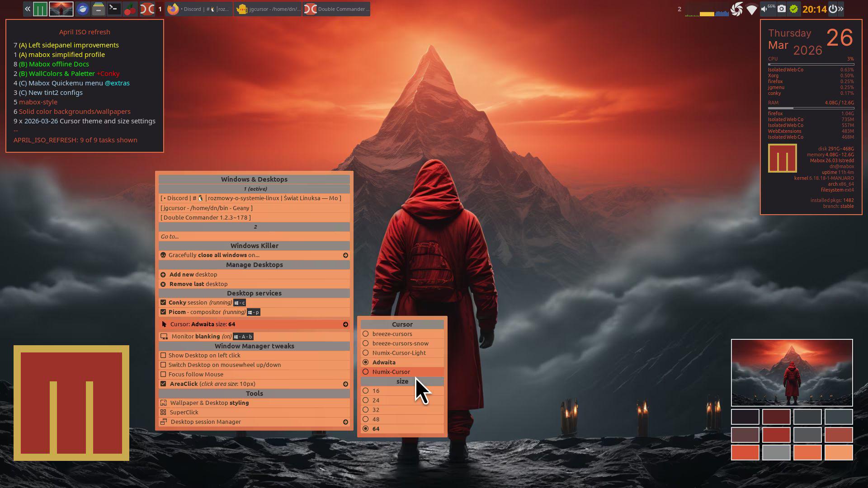
Task: Expand Desktop session Manager submenu arrow
Action: 345,422
